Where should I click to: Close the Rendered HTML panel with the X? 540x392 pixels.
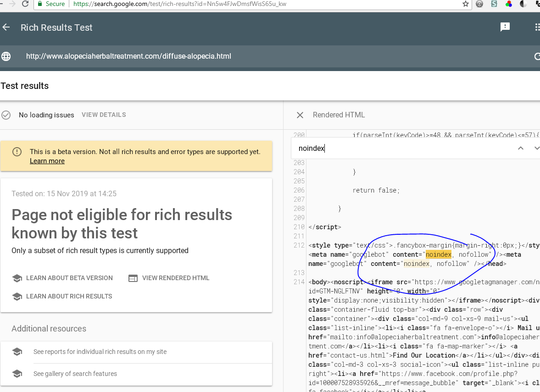tap(300, 115)
